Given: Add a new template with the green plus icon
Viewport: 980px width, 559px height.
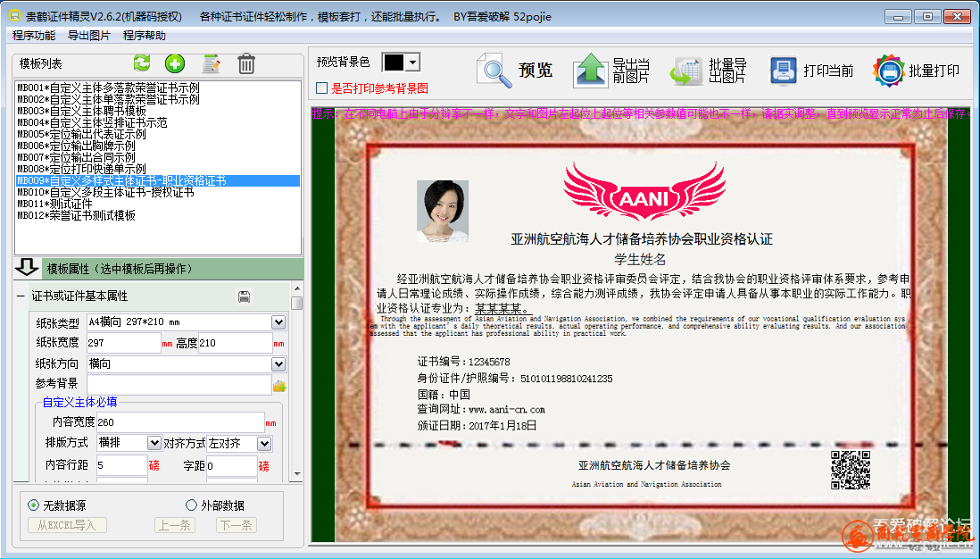Looking at the screenshot, I should pyautogui.click(x=175, y=63).
